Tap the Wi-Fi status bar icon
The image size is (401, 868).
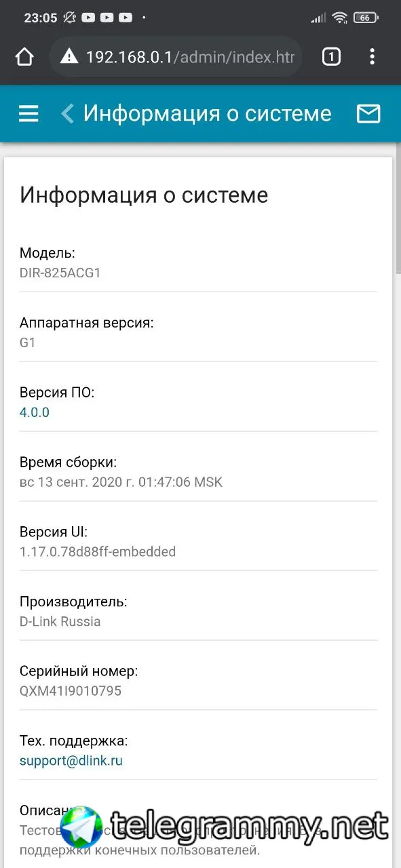pos(340,18)
